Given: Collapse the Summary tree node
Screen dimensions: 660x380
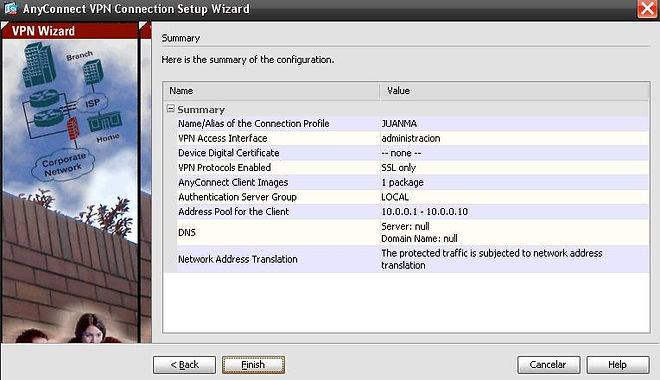Looking at the screenshot, I should tap(170, 109).
